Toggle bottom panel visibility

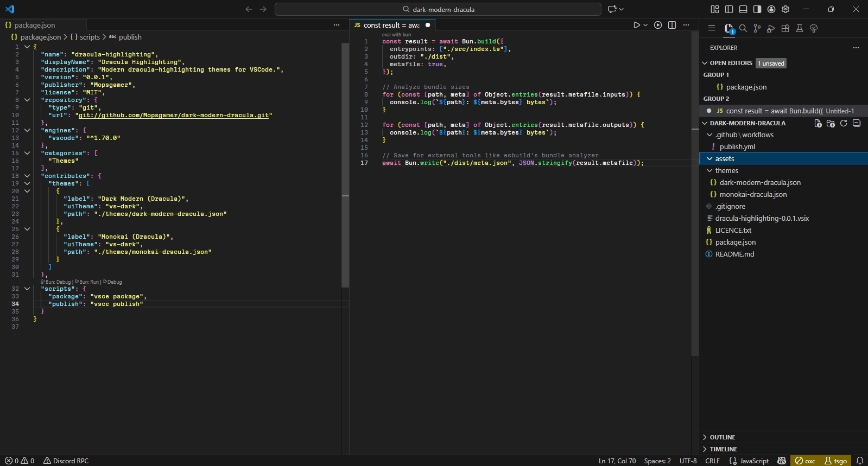[x=743, y=9]
